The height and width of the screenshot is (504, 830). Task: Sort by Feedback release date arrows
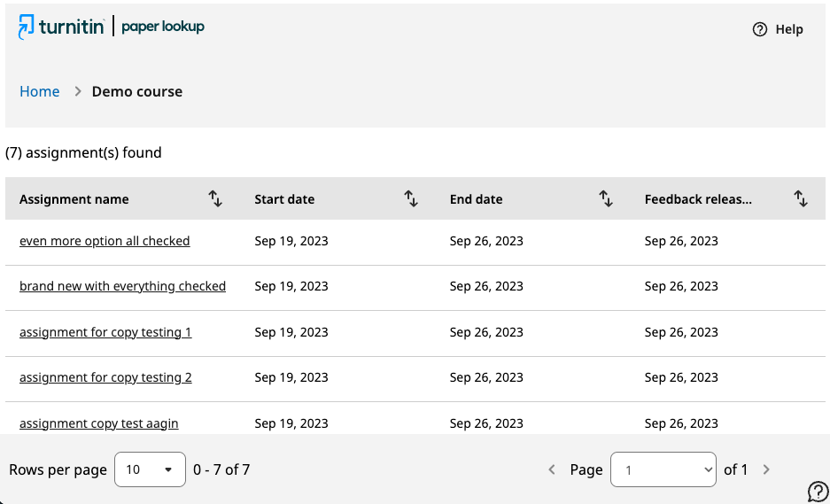pyautogui.click(x=801, y=199)
